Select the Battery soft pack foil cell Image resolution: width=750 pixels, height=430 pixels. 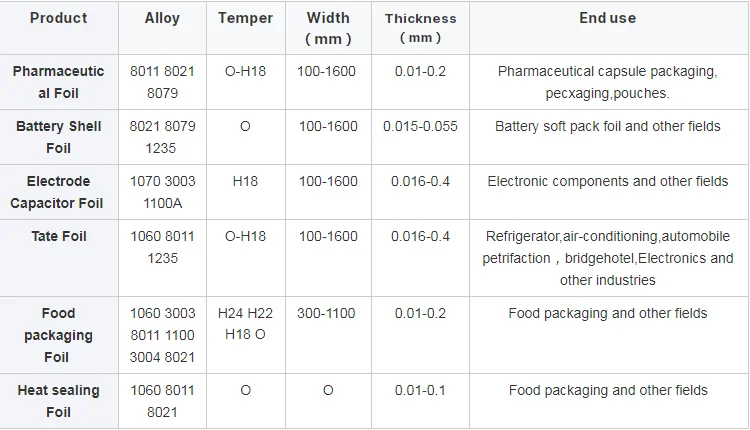(x=607, y=127)
